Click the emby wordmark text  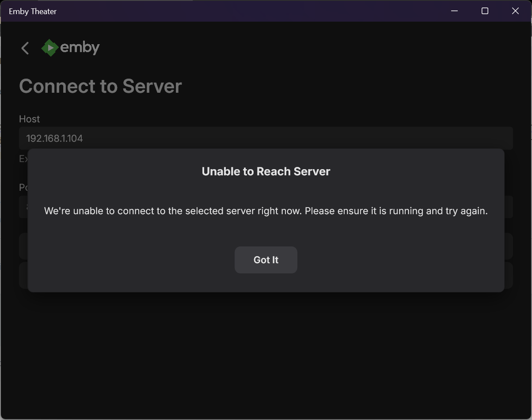click(80, 48)
